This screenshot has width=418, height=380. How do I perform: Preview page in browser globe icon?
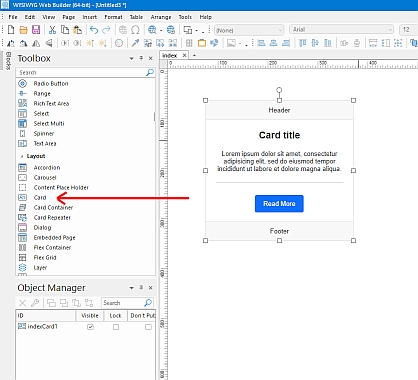click(152, 30)
